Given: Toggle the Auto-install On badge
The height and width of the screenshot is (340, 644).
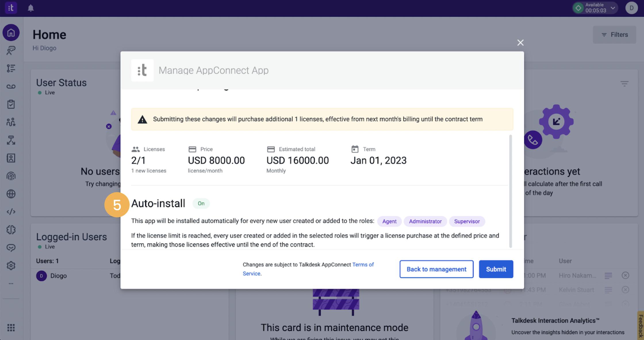Looking at the screenshot, I should tap(201, 203).
